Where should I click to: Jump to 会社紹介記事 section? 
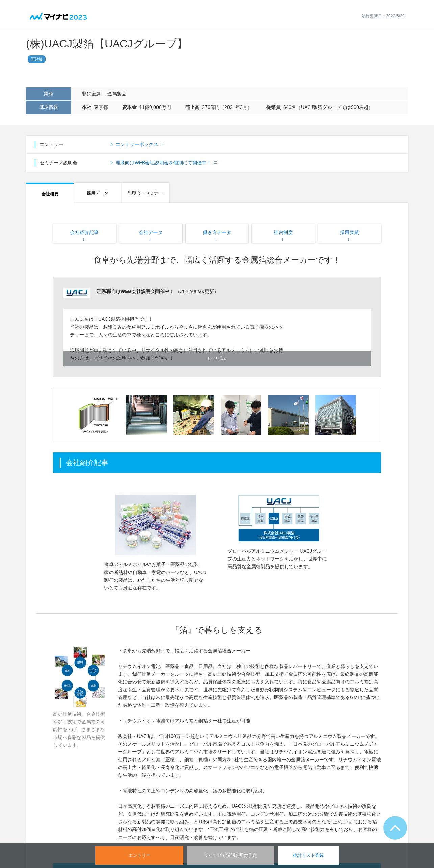coord(85,234)
